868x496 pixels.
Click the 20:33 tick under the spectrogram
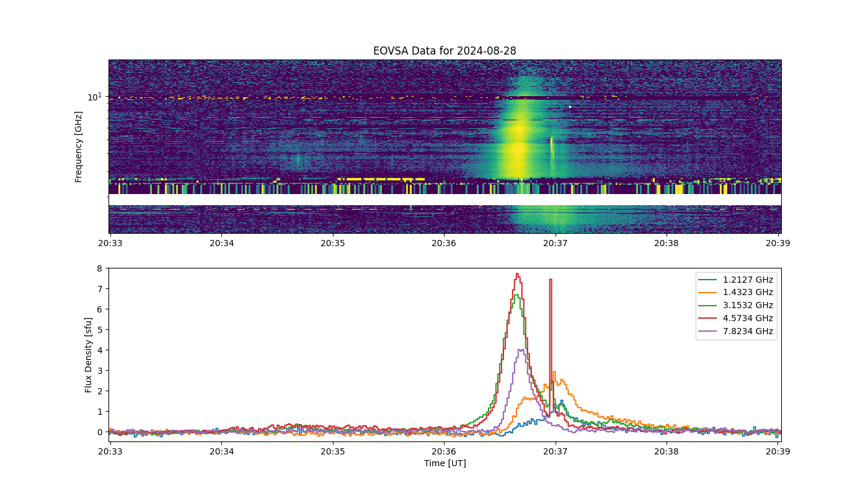coord(110,243)
